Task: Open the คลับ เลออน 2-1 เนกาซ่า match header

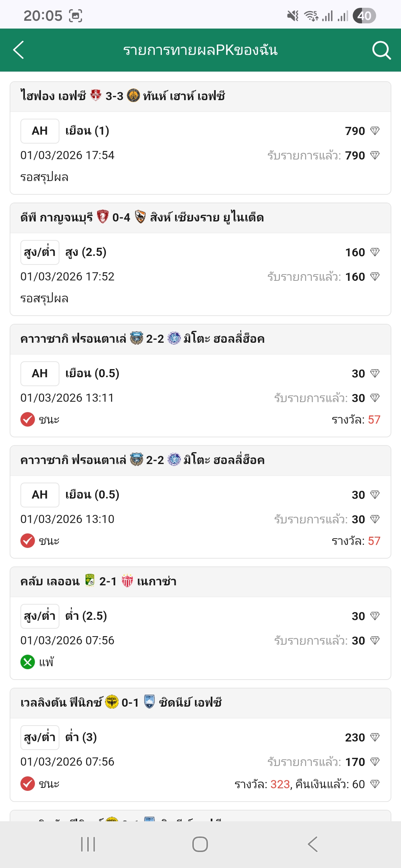Action: [200, 582]
